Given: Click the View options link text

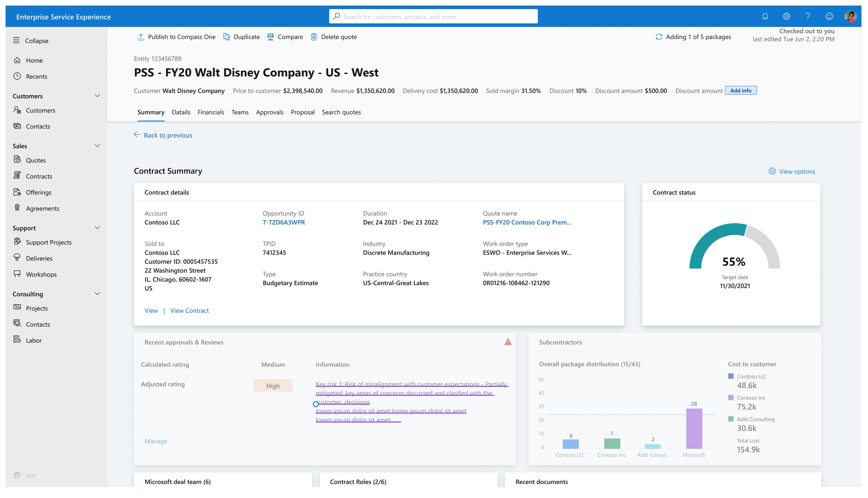Looking at the screenshot, I should pos(797,171).
